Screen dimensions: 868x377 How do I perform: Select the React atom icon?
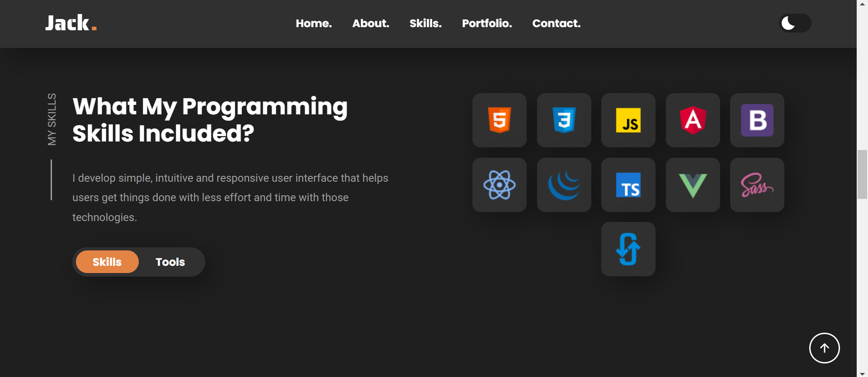point(500,185)
